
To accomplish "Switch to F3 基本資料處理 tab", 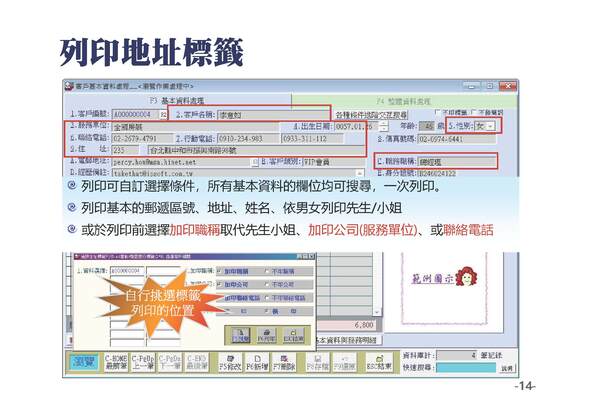I will [177, 101].
